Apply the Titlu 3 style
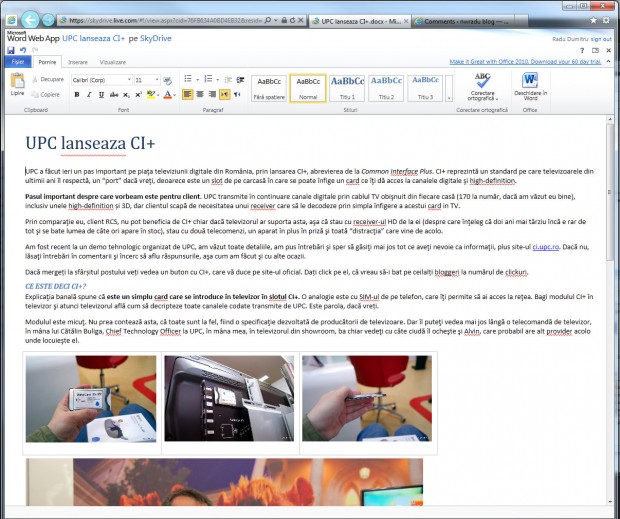Viewport: 620px width, 519px height. point(425,88)
